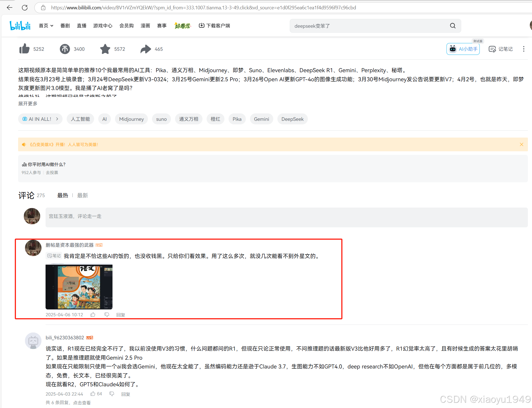The width and height of the screenshot is (532, 408).
Task: Click the coin icon showing 3400
Action: coord(65,49)
